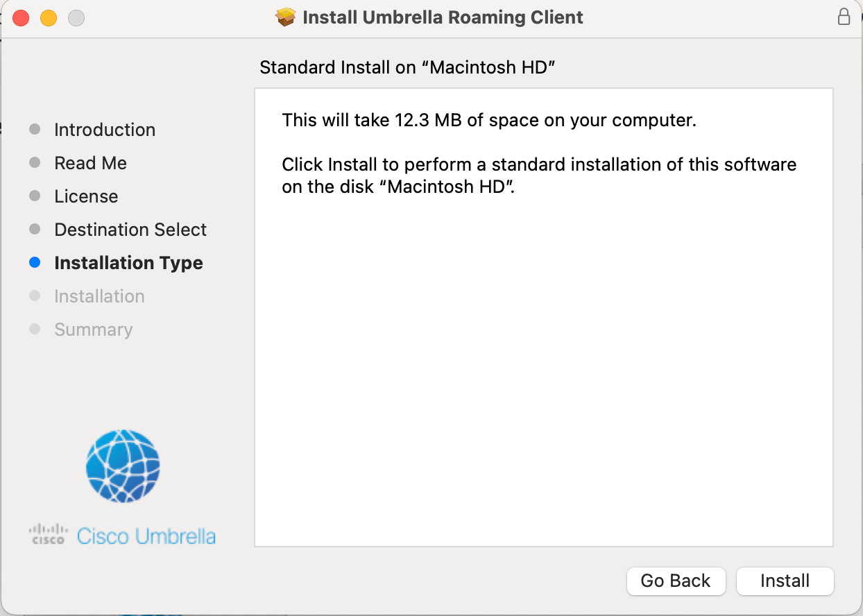The image size is (863, 616).
Task: Minimize the installer with yellow button
Action: [x=49, y=18]
